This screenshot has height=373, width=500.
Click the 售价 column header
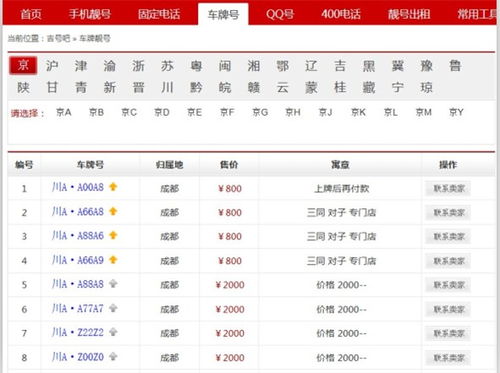point(229,165)
